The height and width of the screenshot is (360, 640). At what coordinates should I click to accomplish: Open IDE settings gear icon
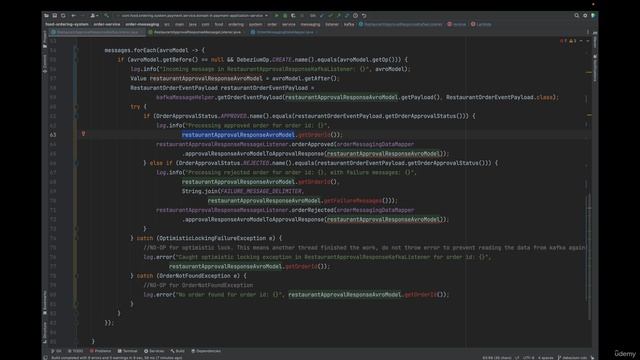point(585,16)
